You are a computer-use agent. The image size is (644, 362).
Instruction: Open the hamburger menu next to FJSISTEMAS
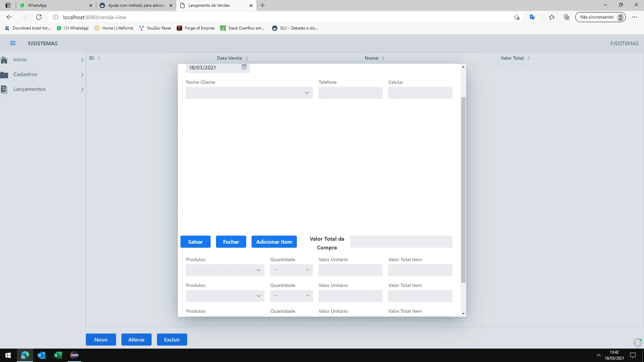(x=13, y=43)
